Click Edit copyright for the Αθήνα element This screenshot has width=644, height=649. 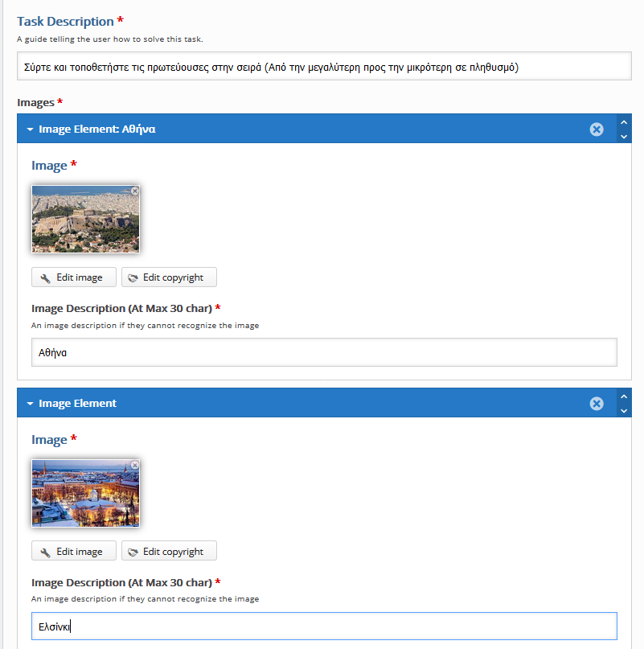click(169, 277)
